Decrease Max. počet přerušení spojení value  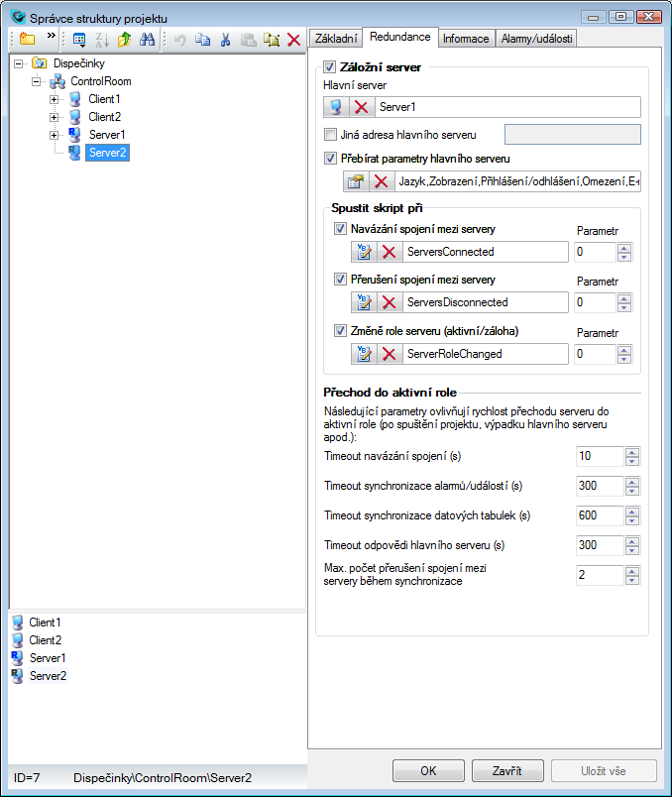coord(631,580)
